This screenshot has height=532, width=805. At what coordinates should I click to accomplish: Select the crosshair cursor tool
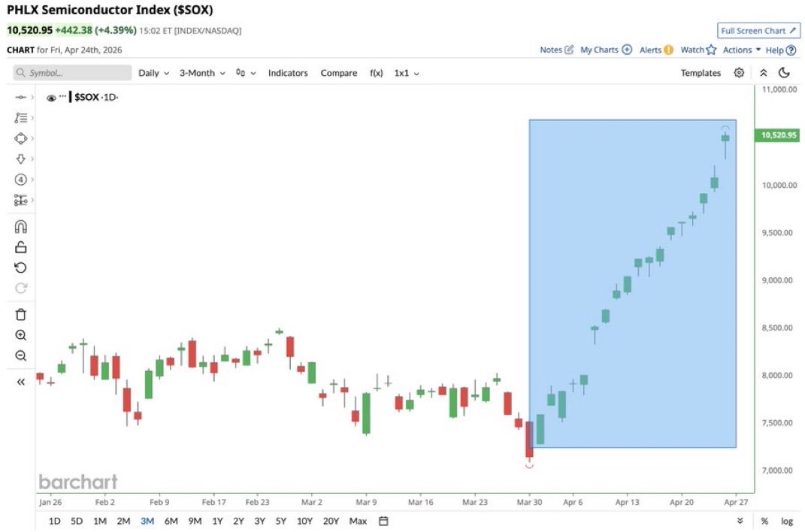(x=20, y=97)
